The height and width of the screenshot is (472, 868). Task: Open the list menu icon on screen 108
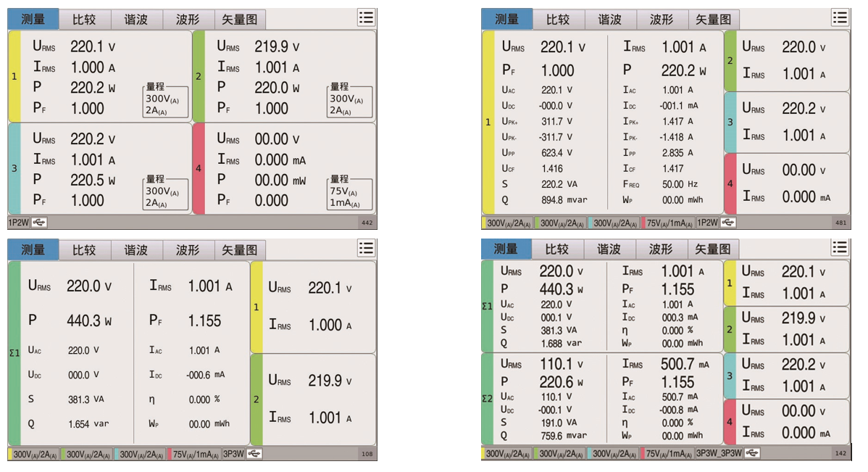(366, 248)
